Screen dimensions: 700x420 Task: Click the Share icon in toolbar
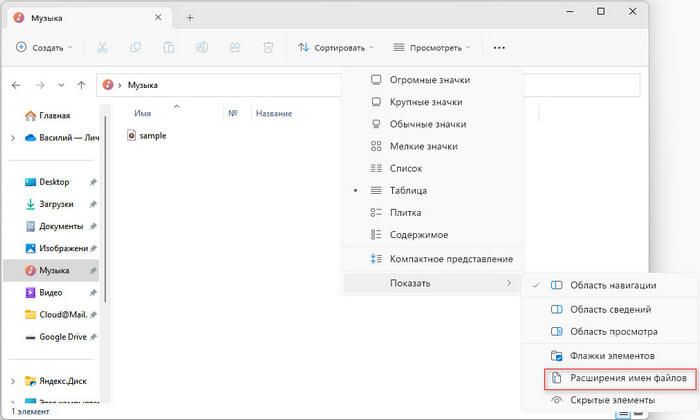[x=234, y=47]
